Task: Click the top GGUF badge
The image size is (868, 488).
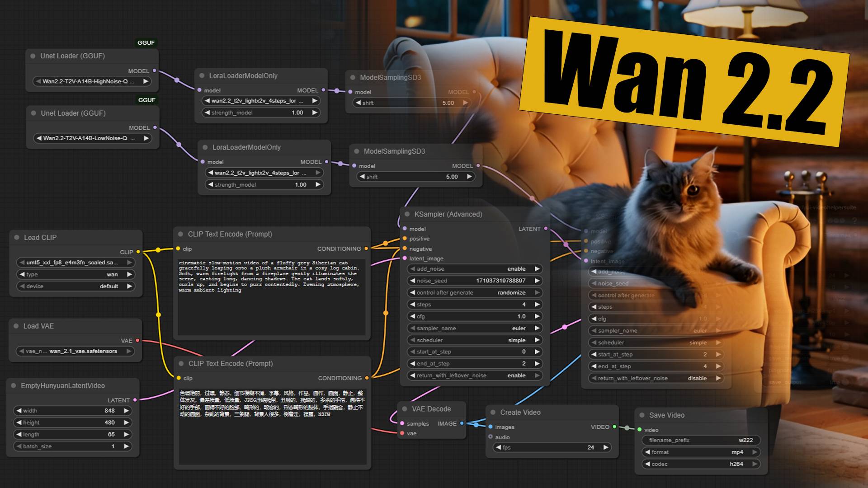Action: (146, 42)
